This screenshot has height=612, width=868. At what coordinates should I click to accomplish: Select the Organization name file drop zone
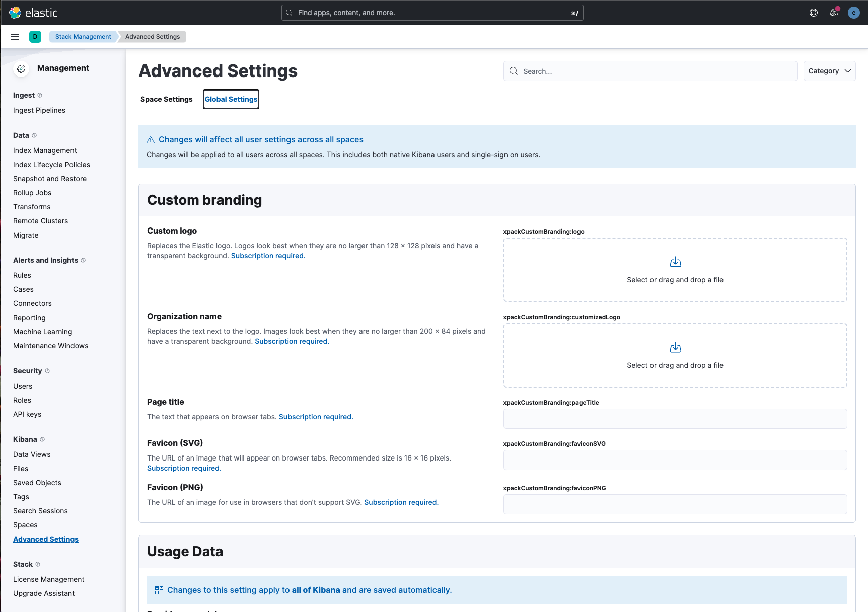pos(675,355)
